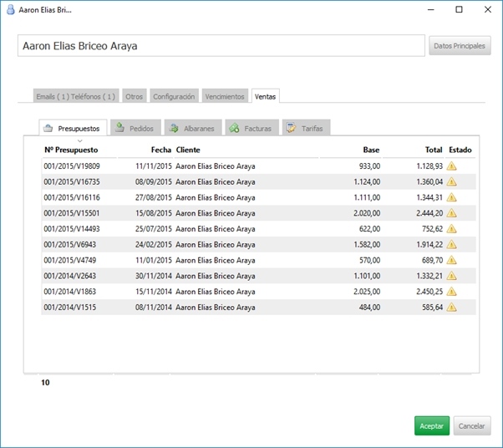Switch to the Albaranes tab

coord(191,129)
